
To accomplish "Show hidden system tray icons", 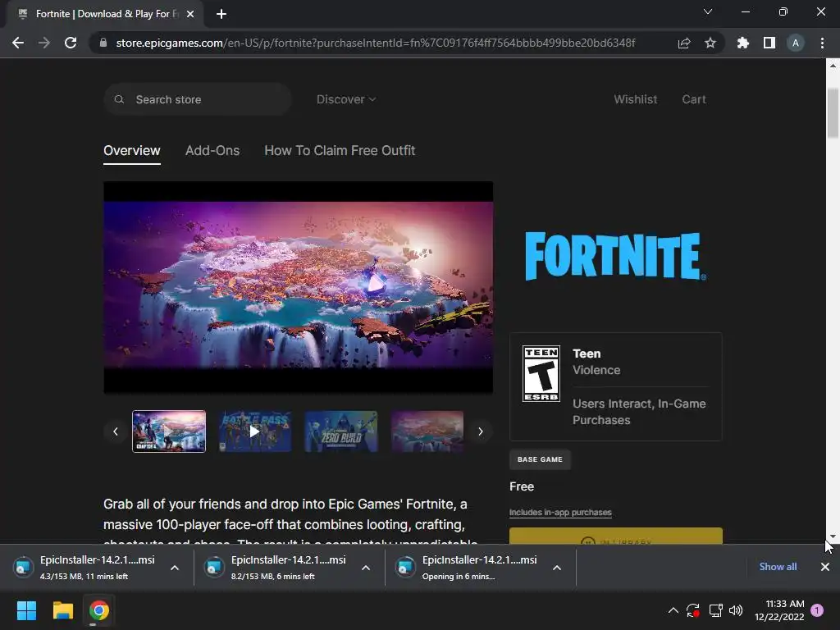I will (673, 610).
